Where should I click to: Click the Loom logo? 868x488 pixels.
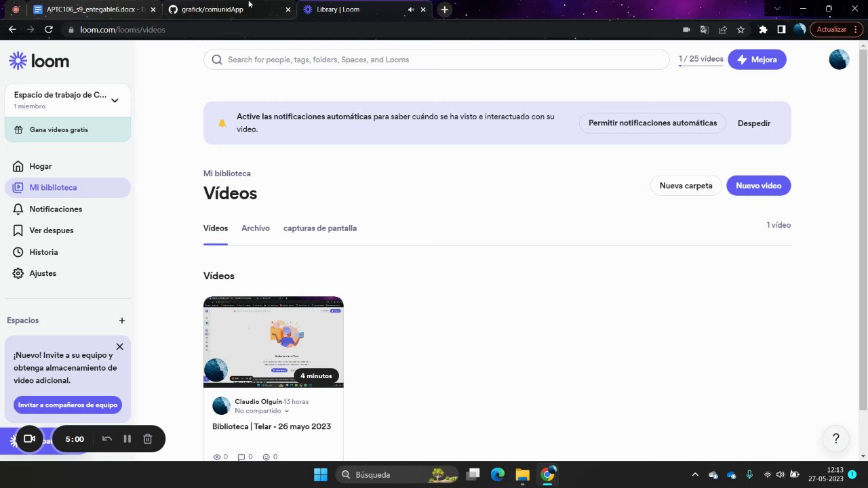39,61
